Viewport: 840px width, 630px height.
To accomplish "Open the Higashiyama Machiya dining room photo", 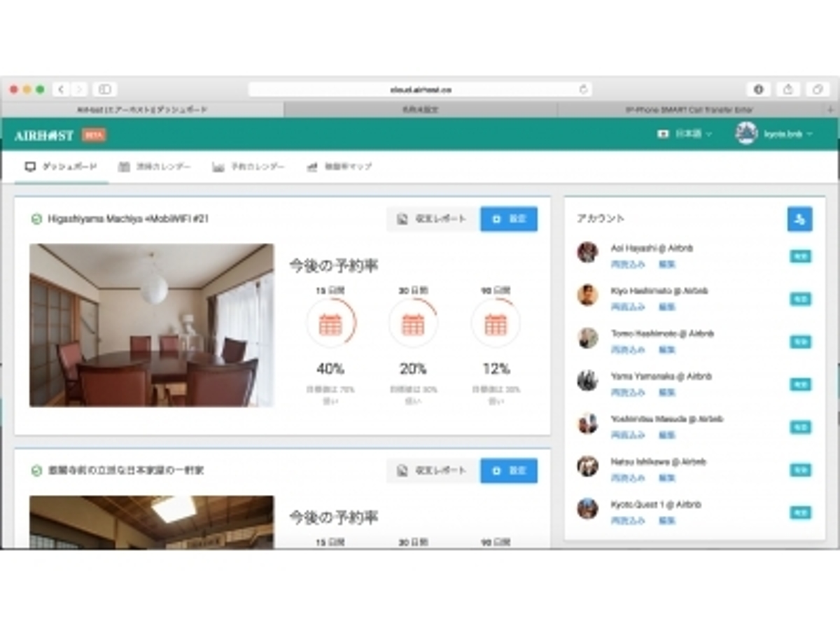I will pos(151,325).
